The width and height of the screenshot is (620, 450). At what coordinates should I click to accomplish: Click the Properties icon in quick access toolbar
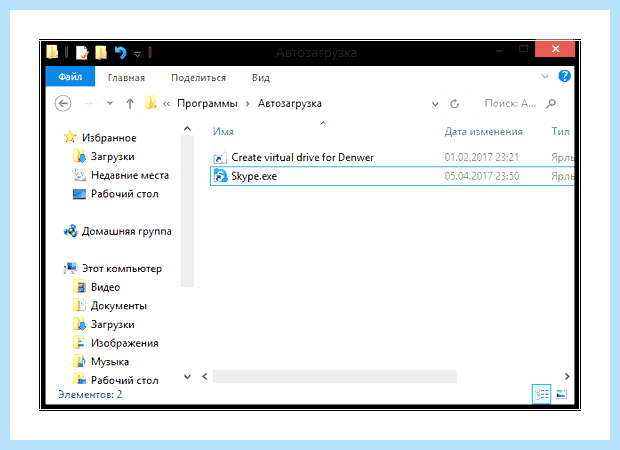82,53
